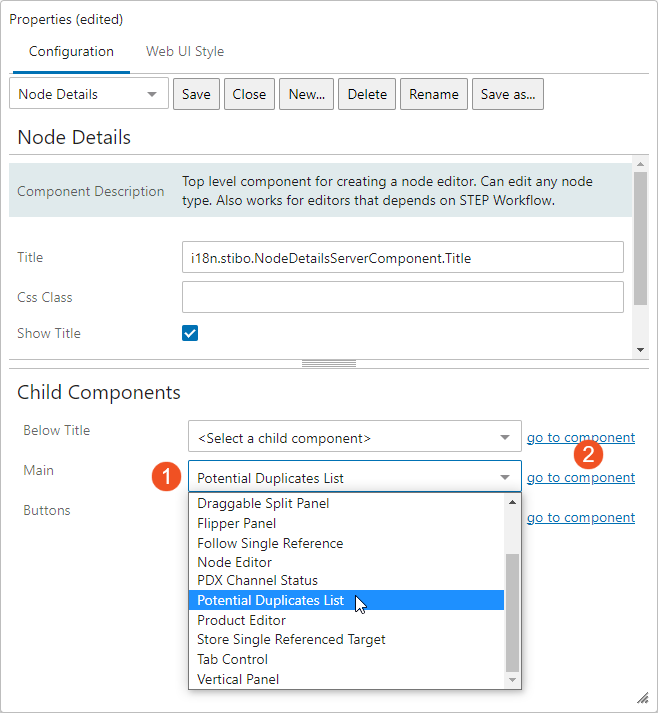Image resolution: width=658 pixels, height=713 pixels.
Task: Click the Save button
Action: tap(196, 94)
